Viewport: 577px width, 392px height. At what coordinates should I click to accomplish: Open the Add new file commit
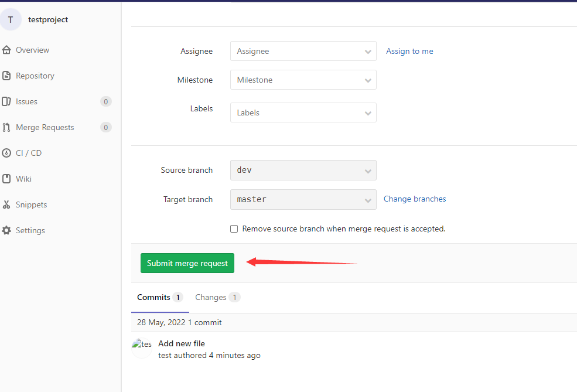[182, 343]
